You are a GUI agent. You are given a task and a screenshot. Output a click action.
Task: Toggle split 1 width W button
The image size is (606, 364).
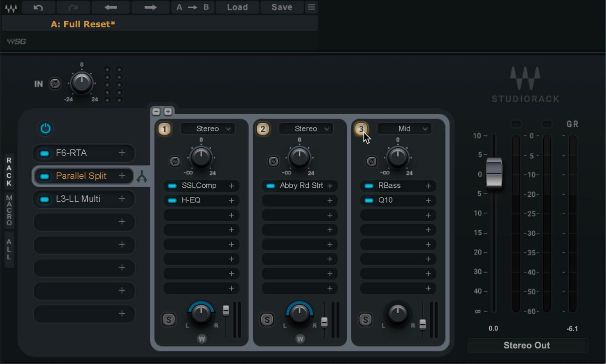point(201,339)
